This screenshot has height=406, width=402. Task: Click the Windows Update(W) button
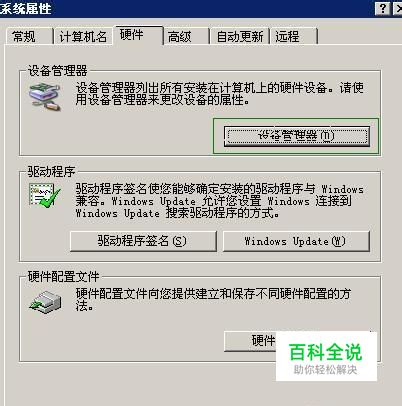click(296, 241)
